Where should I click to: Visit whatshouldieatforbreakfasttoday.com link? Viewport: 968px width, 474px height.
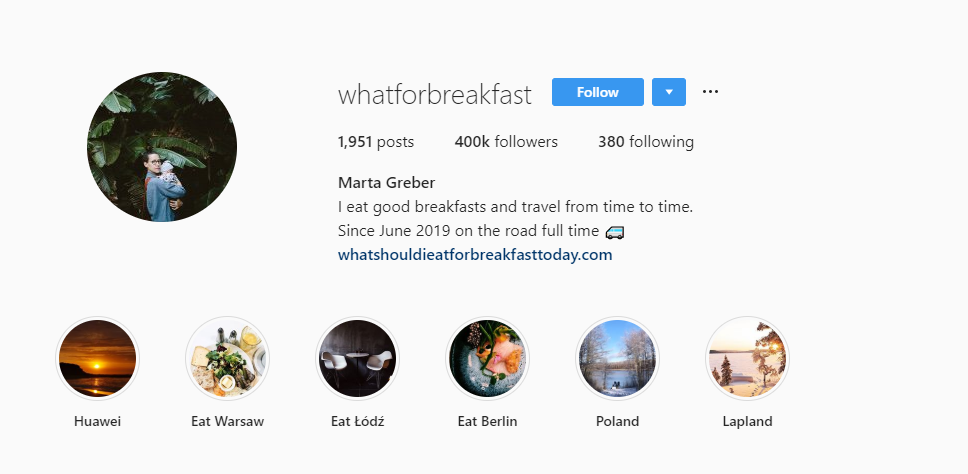click(x=475, y=255)
